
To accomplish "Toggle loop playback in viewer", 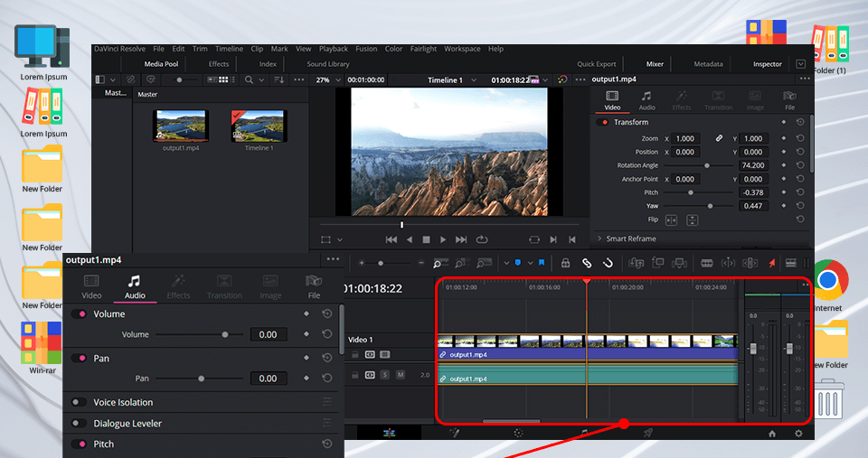I will click(x=482, y=239).
